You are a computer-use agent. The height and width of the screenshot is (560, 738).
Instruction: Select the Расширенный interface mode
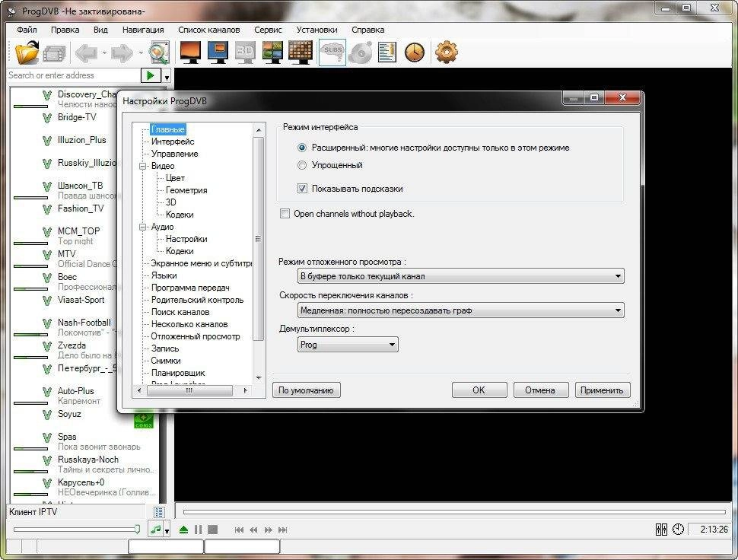tap(302, 148)
